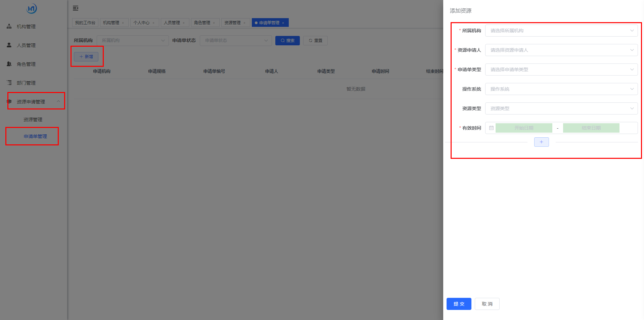Open the 请选择资源申请人 dropdown
The height and width of the screenshot is (320, 644).
(x=561, y=50)
